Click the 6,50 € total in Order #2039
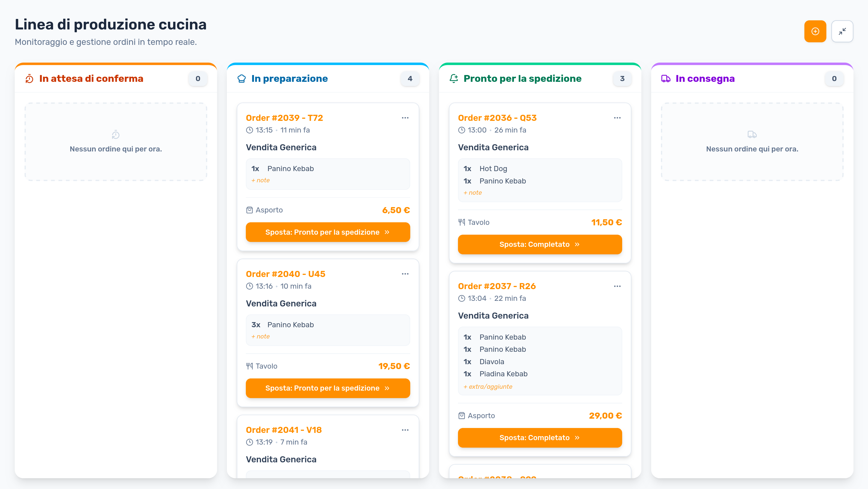Image resolution: width=868 pixels, height=489 pixels. (396, 210)
